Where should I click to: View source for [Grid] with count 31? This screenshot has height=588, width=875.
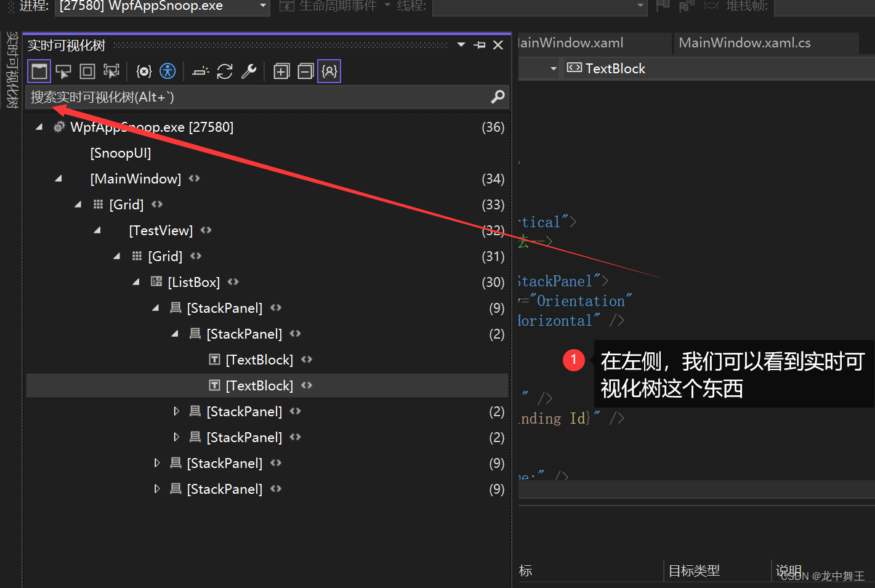pyautogui.click(x=196, y=256)
